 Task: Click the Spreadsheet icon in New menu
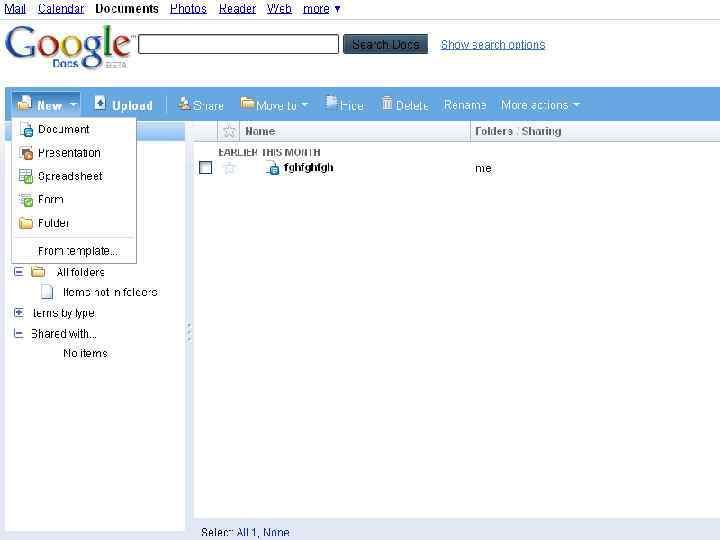click(26, 176)
